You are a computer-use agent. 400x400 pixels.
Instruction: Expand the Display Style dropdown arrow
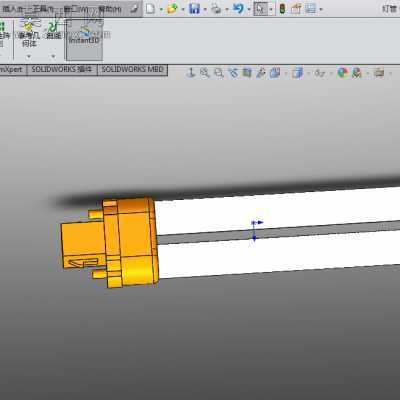tap(308, 73)
